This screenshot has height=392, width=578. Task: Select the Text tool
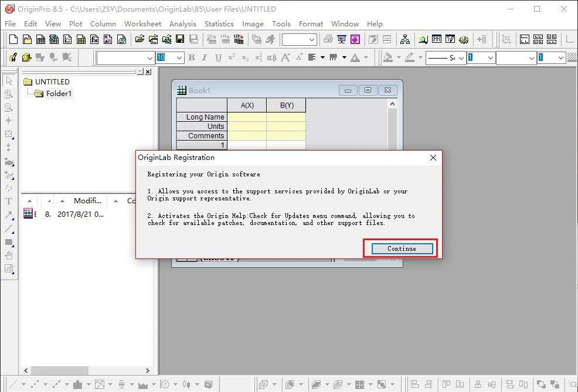(9, 201)
